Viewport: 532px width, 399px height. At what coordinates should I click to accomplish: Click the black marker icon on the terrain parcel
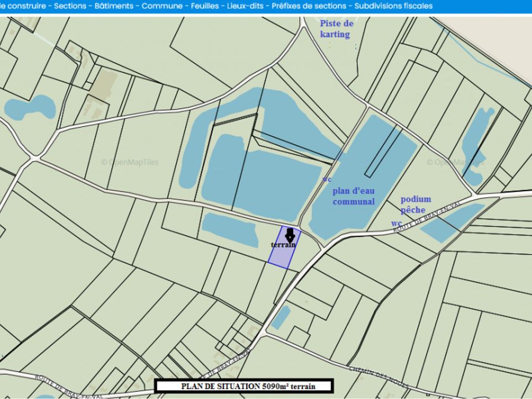(x=290, y=235)
